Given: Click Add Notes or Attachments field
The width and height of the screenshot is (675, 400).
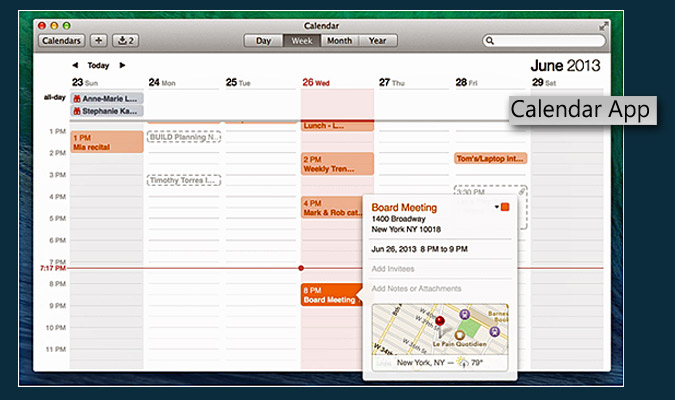Looking at the screenshot, I should 416,288.
